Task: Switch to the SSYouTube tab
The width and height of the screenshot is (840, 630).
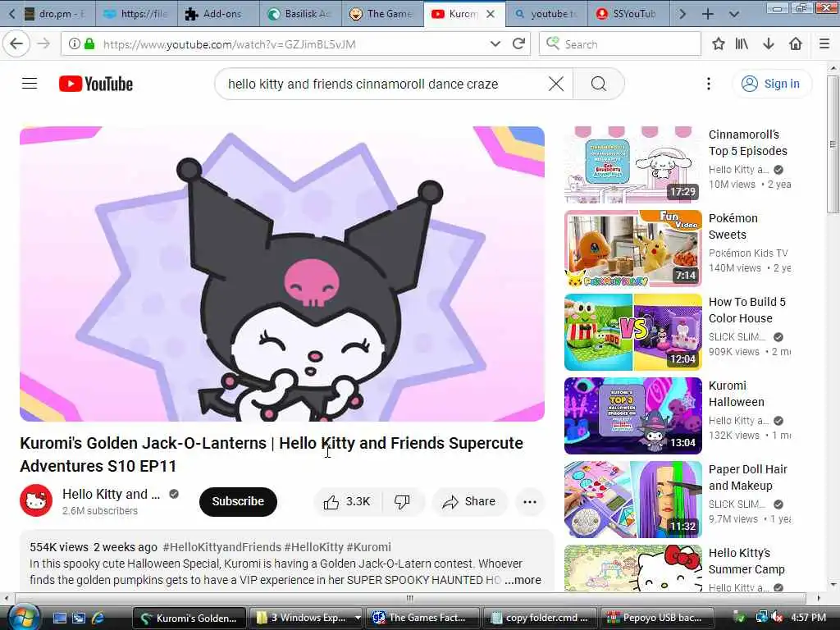Action: coord(627,14)
